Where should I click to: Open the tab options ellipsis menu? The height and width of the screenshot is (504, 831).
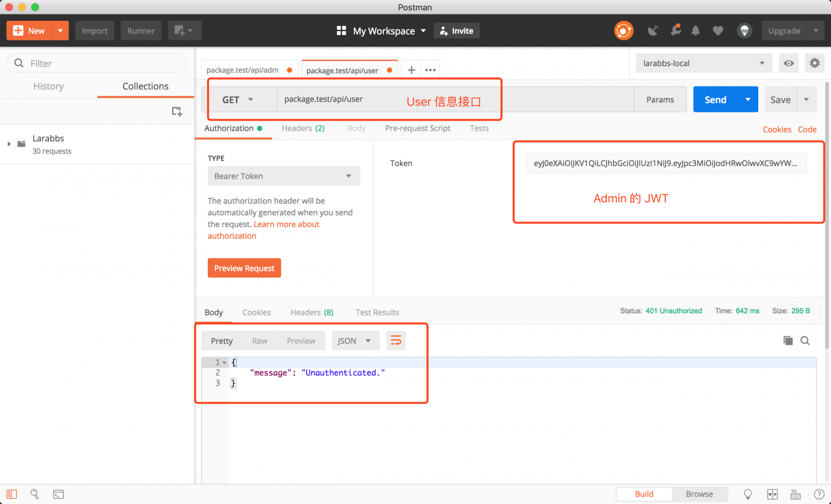click(431, 70)
